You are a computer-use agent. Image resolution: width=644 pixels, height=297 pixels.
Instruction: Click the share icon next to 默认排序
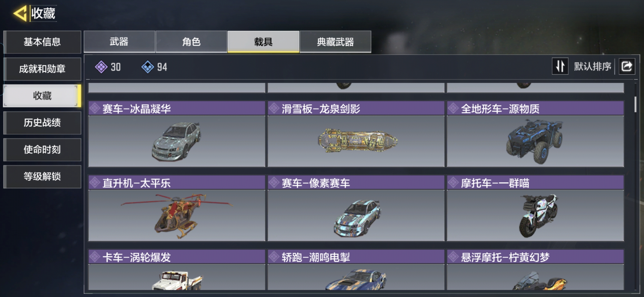coord(627,66)
